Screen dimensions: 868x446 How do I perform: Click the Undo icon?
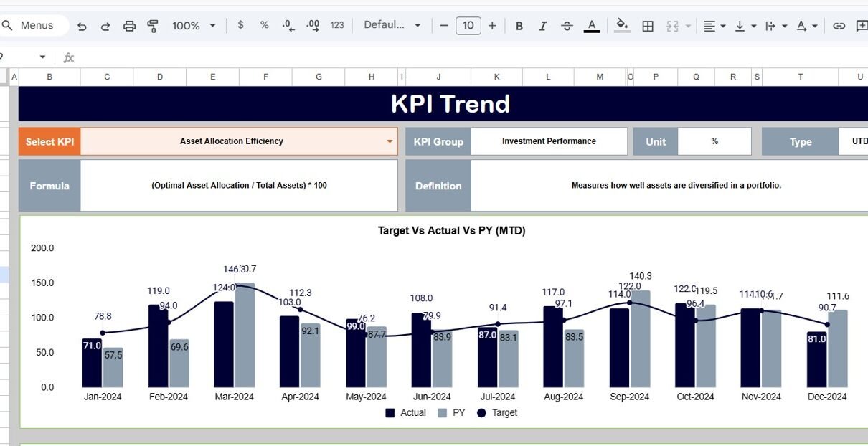pyautogui.click(x=82, y=26)
